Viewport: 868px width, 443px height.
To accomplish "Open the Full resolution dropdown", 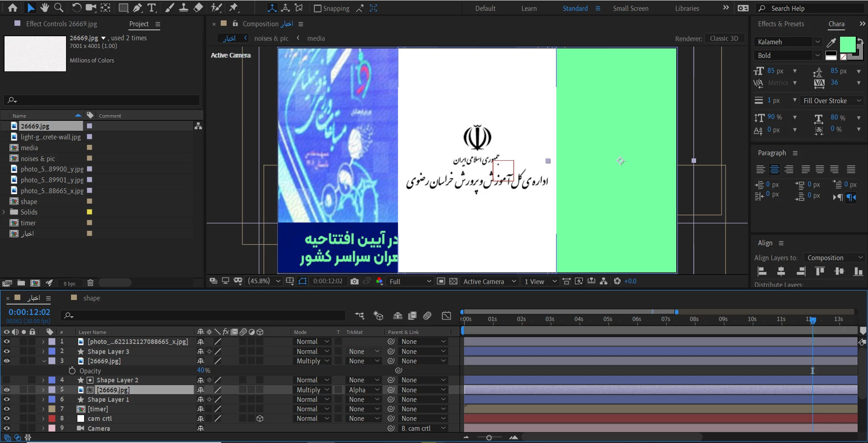I will pyautogui.click(x=410, y=281).
